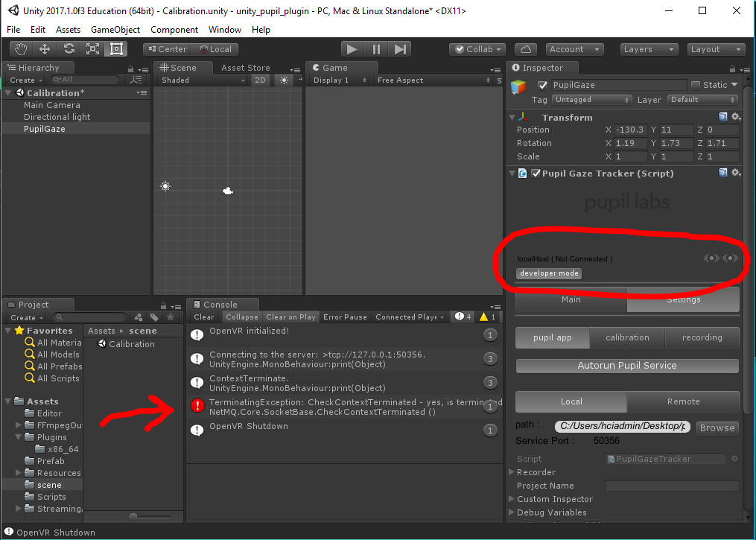Pause the game playback

coord(376,49)
